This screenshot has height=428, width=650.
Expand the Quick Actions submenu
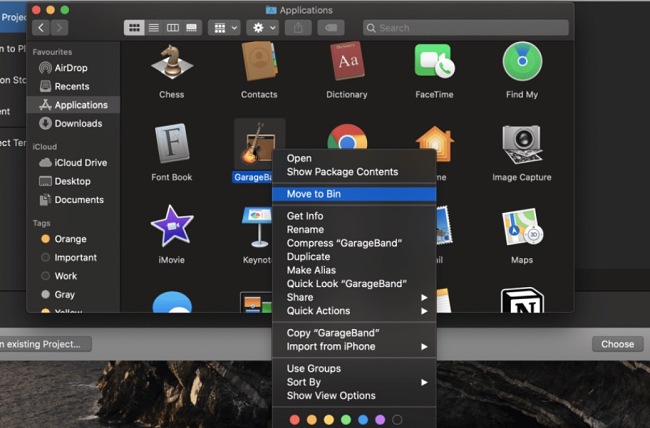(x=354, y=311)
